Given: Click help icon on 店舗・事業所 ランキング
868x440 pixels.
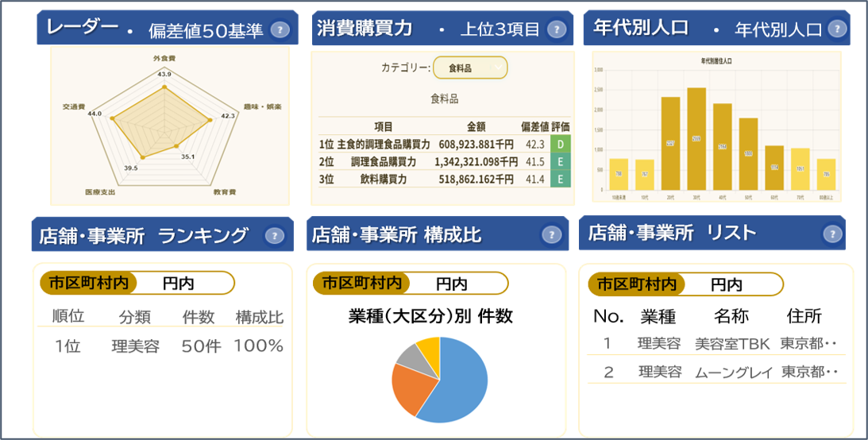Looking at the screenshot, I should click(x=274, y=236).
